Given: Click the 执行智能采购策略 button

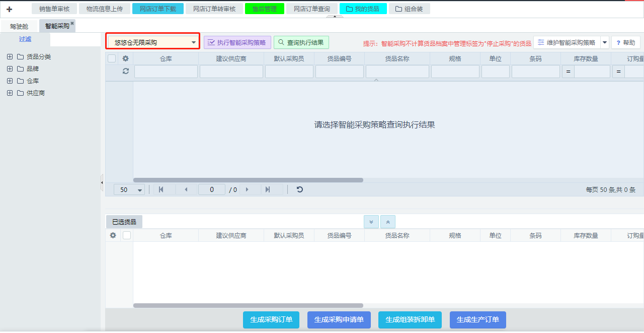Looking at the screenshot, I should tap(237, 43).
